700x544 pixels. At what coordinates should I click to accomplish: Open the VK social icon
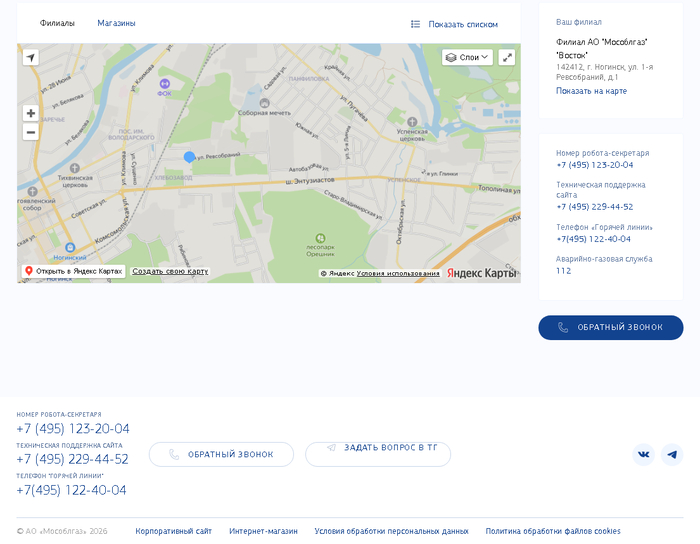pyautogui.click(x=644, y=455)
